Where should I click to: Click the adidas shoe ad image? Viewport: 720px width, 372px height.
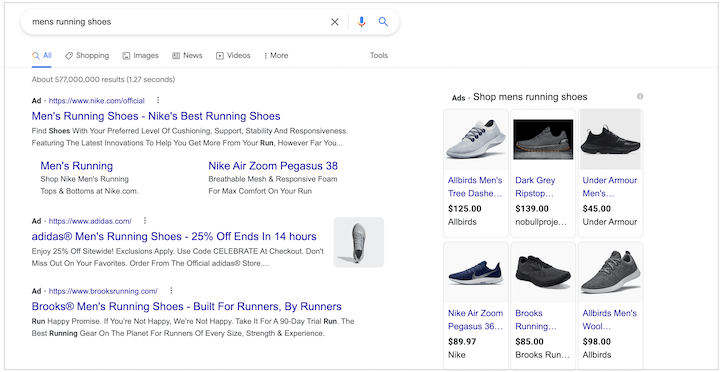click(359, 242)
